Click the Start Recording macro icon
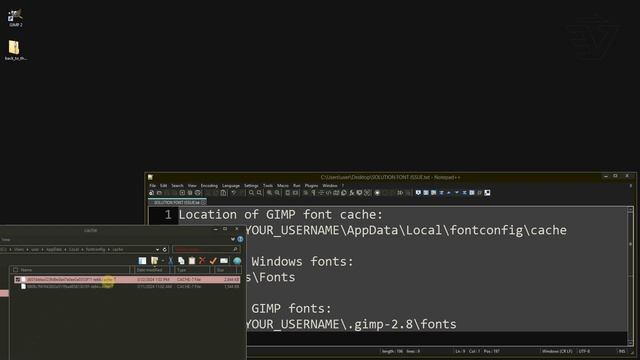This screenshot has height=360, width=640. (x=378, y=193)
